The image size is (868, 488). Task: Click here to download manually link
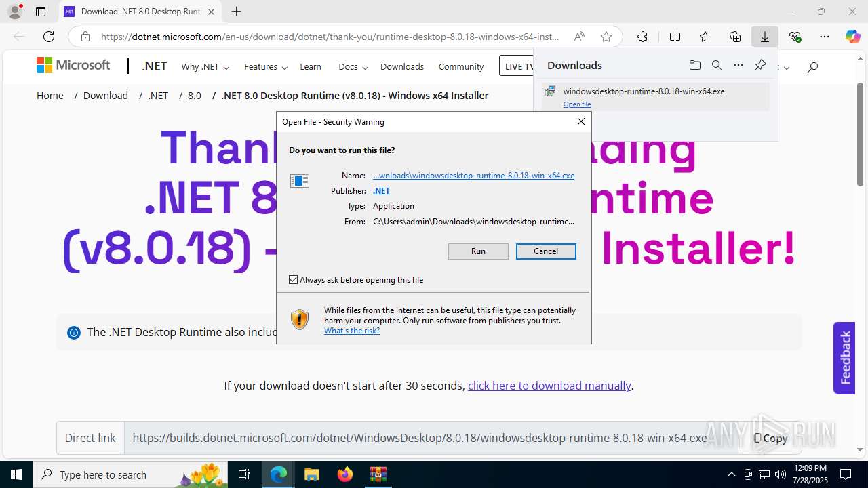(x=549, y=386)
